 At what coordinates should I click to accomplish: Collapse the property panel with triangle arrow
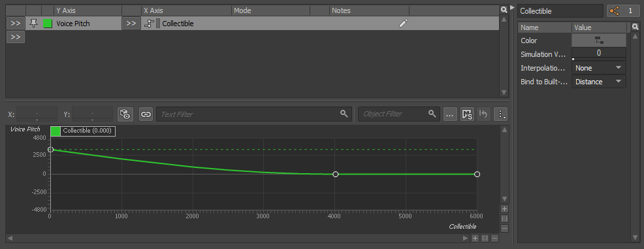[512, 7]
